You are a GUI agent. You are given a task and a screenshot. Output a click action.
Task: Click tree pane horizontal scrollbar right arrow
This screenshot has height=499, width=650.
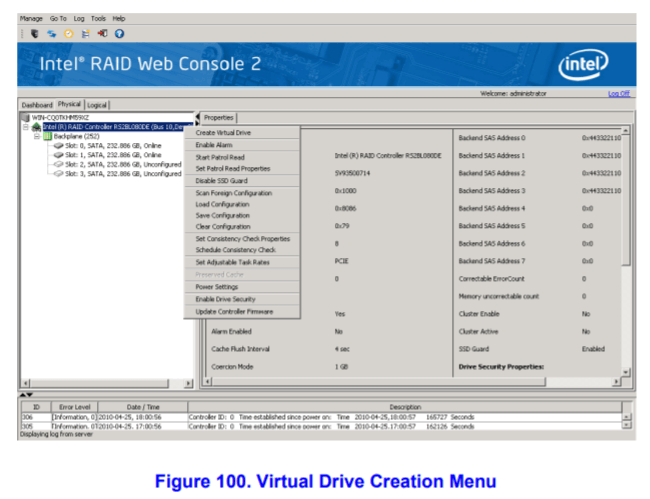[x=189, y=383]
